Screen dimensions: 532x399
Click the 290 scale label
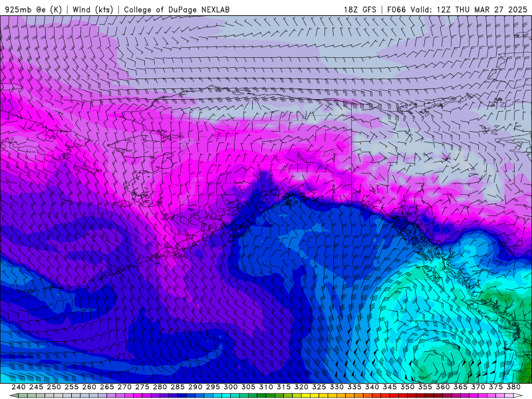click(x=195, y=387)
